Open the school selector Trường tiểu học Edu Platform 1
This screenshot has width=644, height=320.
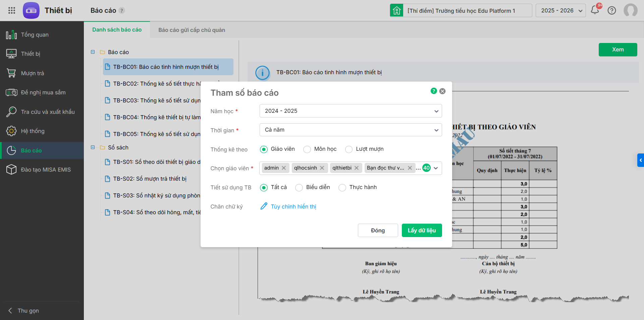tap(461, 10)
